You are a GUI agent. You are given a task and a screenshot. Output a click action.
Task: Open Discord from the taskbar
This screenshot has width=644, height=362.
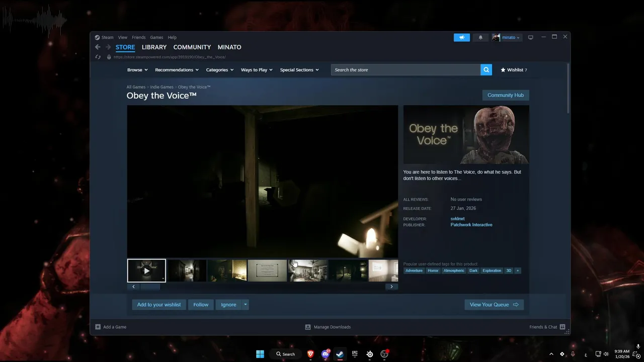pyautogui.click(x=325, y=354)
